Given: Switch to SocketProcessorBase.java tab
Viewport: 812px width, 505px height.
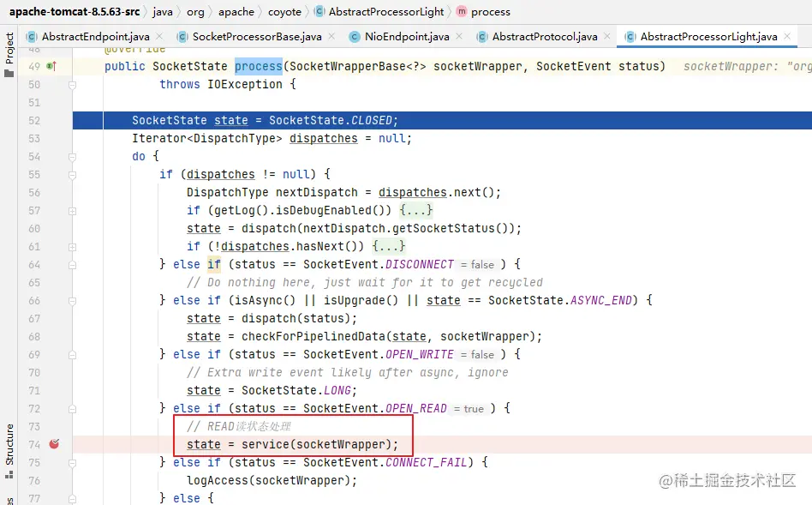Looking at the screenshot, I should pos(257,37).
